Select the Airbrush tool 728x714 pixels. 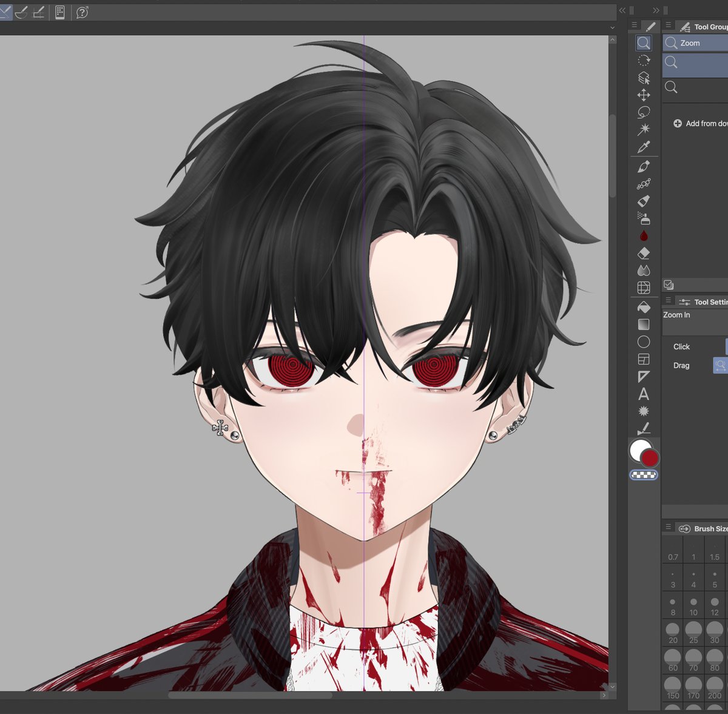(644, 218)
